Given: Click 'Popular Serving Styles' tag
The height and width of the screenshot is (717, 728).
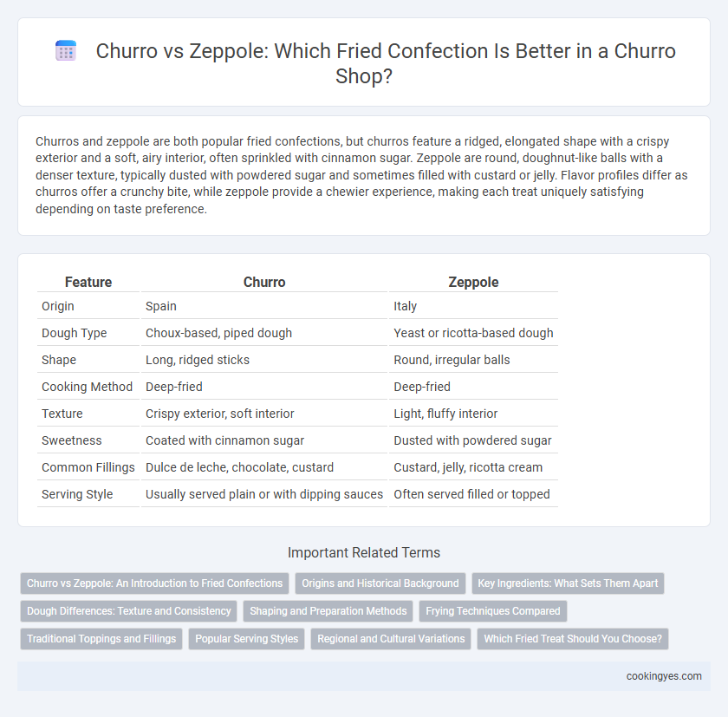Looking at the screenshot, I should (x=246, y=639).
